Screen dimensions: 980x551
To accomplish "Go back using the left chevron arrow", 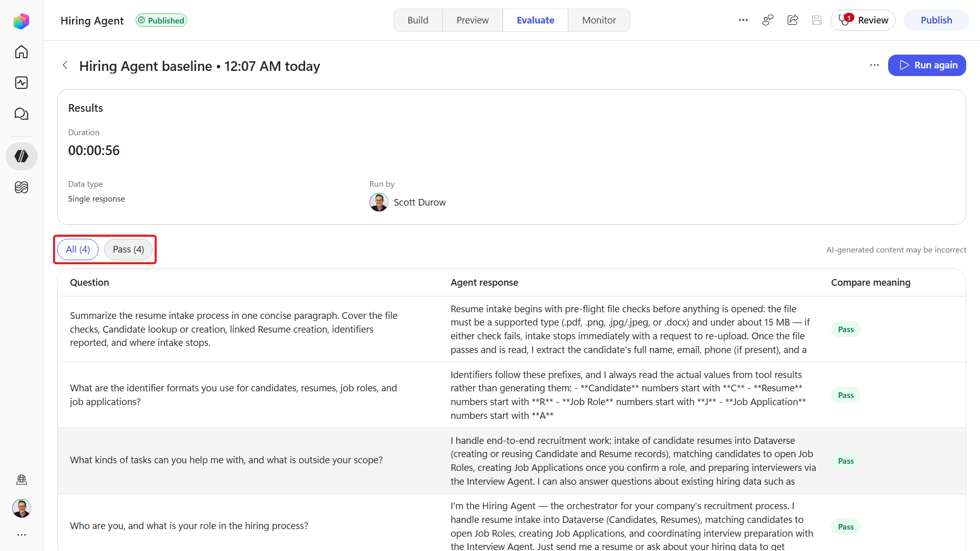I will tap(65, 65).
